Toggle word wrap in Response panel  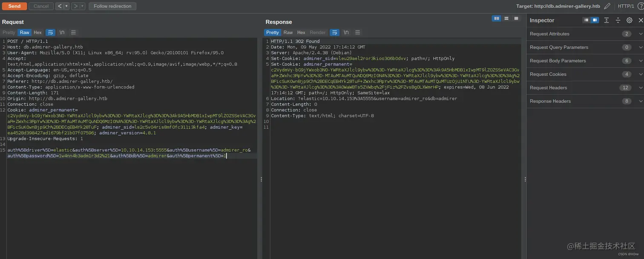[335, 32]
